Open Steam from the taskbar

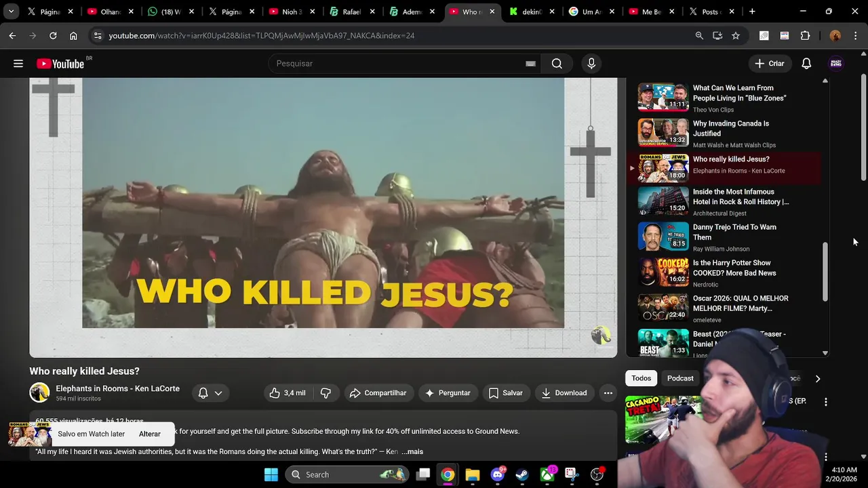click(522, 474)
